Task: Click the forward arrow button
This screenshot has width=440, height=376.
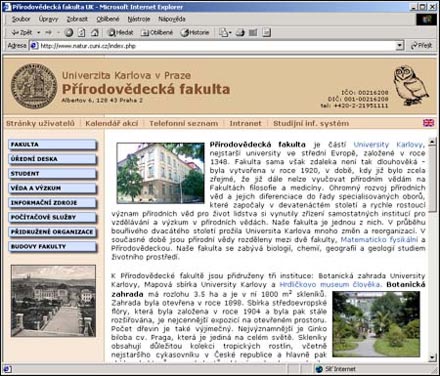Action: click(49, 33)
